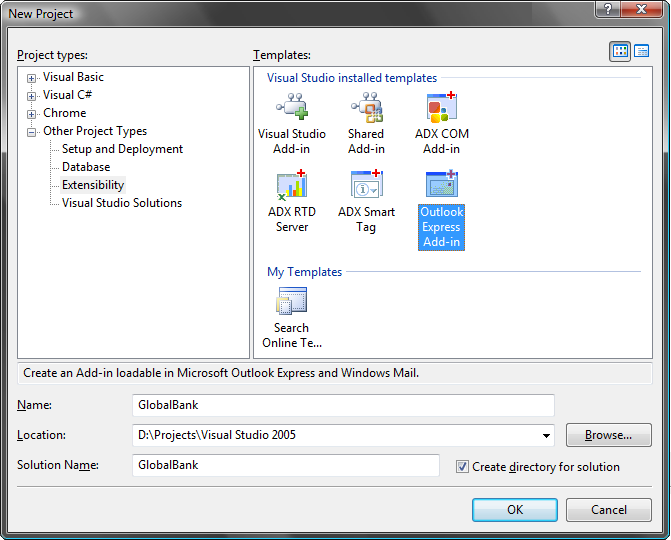Select the Visual Studio Add-in template icon
Viewport: 671px width, 540px height.
tap(292, 107)
